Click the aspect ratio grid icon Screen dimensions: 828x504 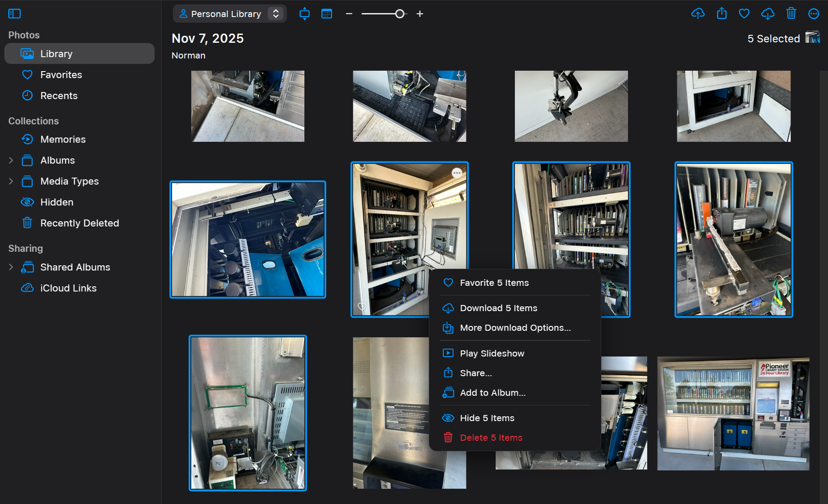tap(304, 14)
